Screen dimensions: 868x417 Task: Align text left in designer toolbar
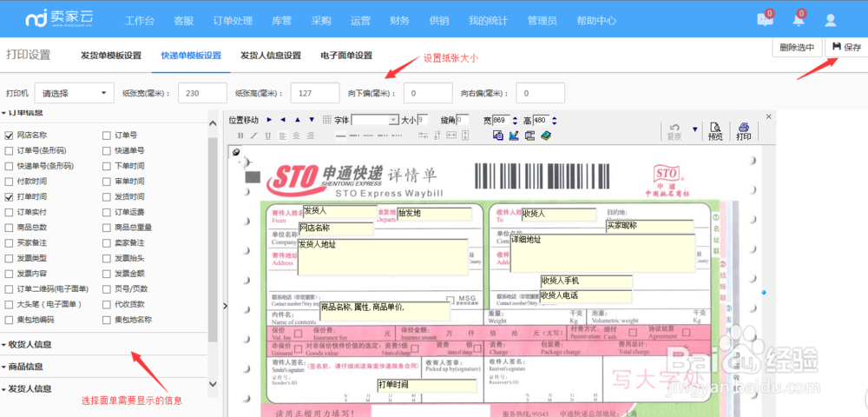tap(282, 136)
